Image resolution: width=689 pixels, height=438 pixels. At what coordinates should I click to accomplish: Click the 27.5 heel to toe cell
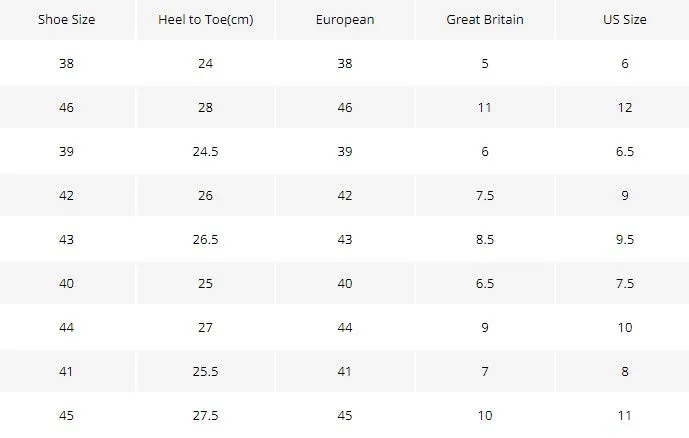click(206, 415)
